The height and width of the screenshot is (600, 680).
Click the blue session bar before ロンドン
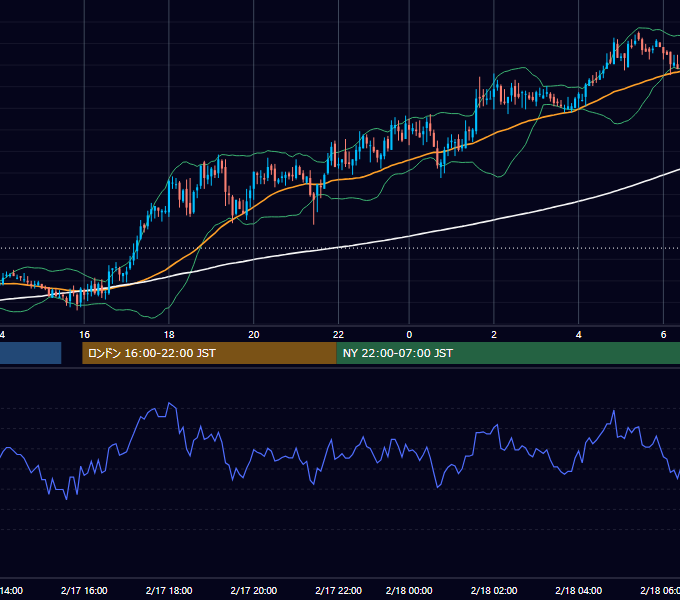tap(30, 353)
